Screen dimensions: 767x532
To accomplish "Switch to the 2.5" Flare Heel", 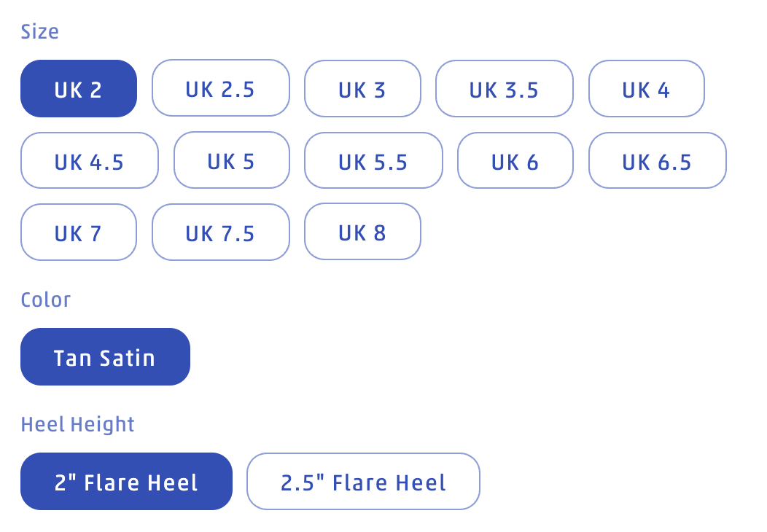I will [x=363, y=482].
